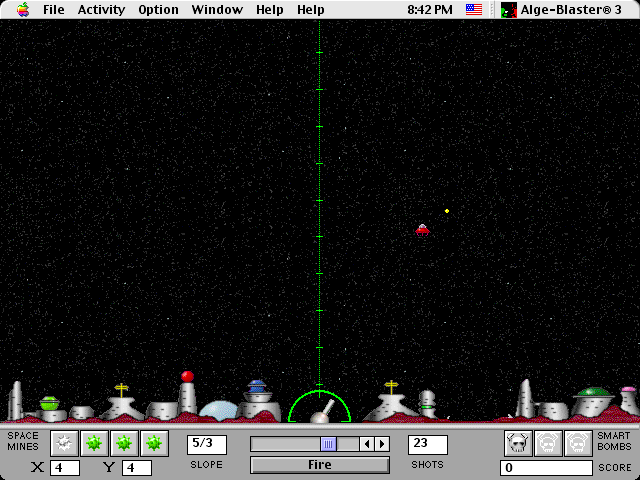Screen dimensions: 640x480
Task: Launch the first smart bomb skull icon
Action: point(518,443)
